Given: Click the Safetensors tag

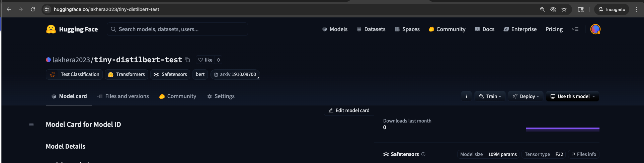Looking at the screenshot, I should click(x=170, y=74).
